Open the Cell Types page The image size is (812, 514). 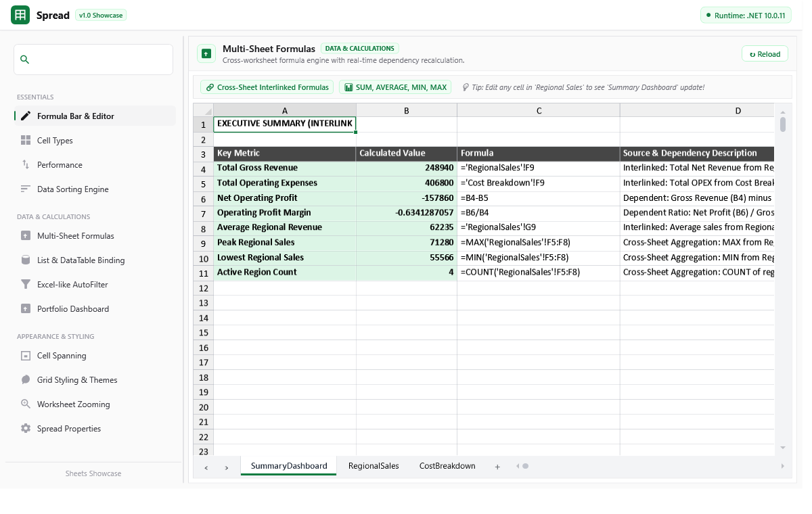pos(95,140)
